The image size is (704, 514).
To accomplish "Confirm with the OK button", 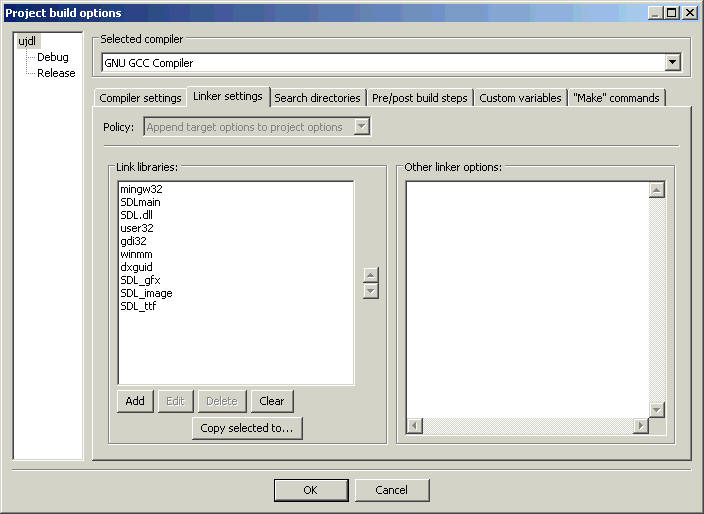I will pos(310,490).
